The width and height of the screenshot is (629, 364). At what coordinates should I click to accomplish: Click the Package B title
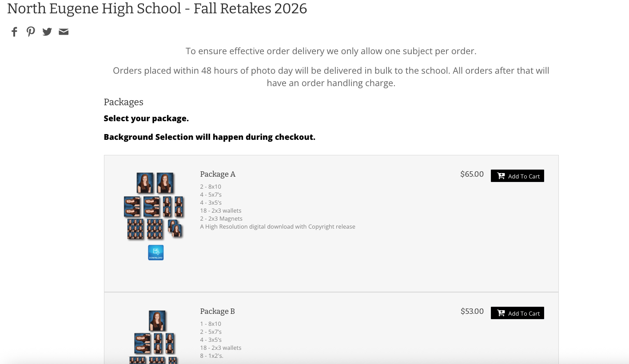click(217, 311)
